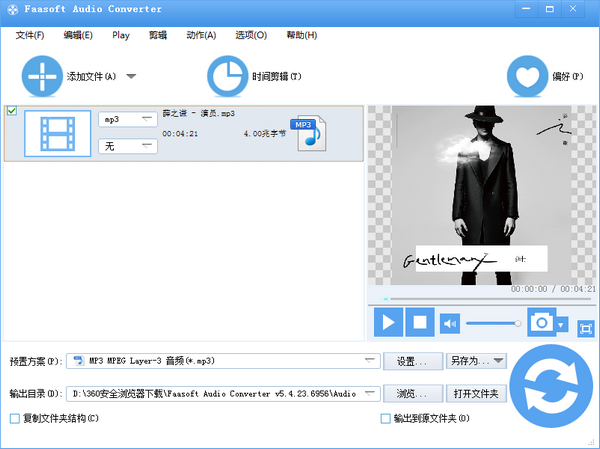
Task: Enable the copy folder structure checkbox
Action: [x=14, y=418]
